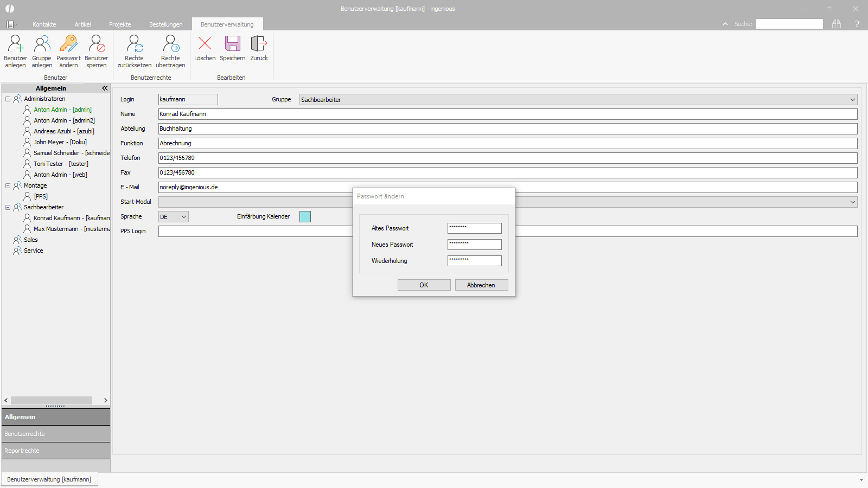868x488 pixels.
Task: Open Passwort ändern tool
Action: tap(68, 44)
